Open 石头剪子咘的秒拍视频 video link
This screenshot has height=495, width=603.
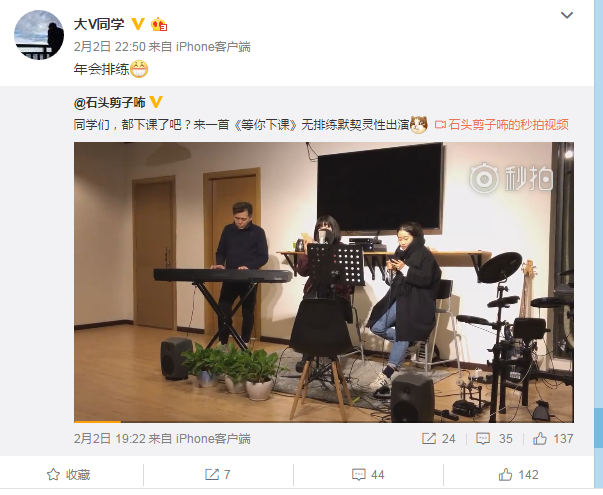(x=501, y=125)
